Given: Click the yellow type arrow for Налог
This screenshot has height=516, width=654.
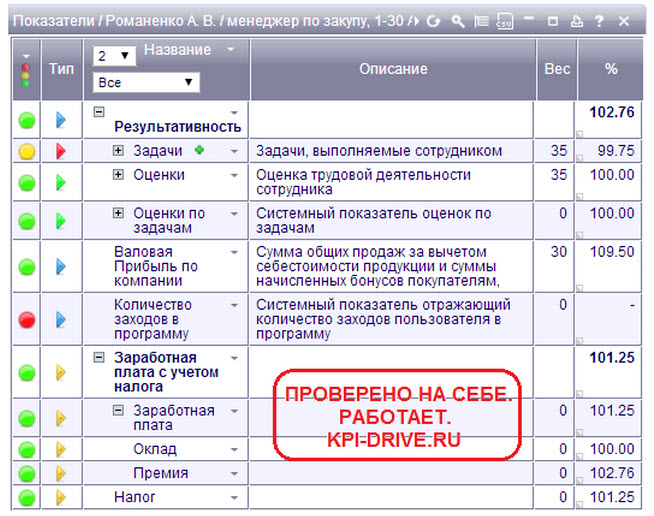Looking at the screenshot, I should point(61,497).
